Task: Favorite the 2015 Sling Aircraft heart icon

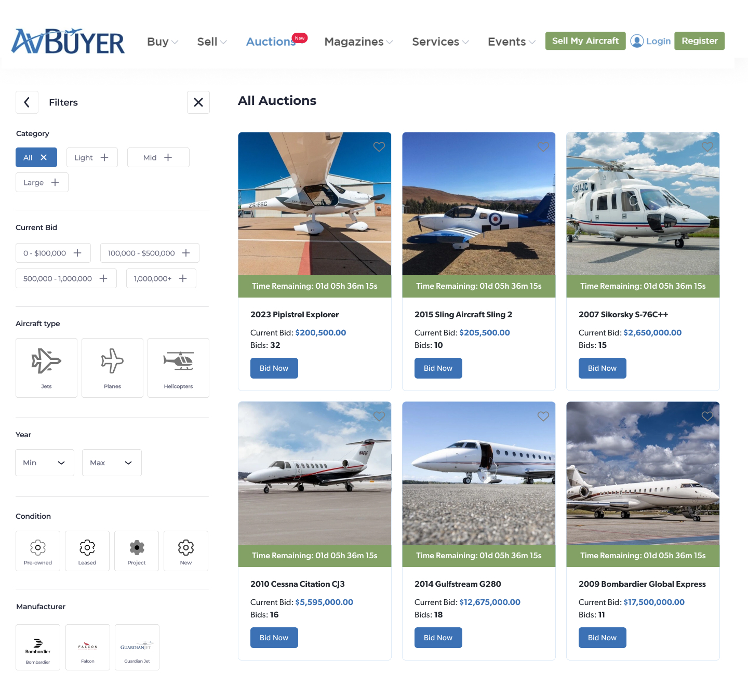Action: [543, 147]
